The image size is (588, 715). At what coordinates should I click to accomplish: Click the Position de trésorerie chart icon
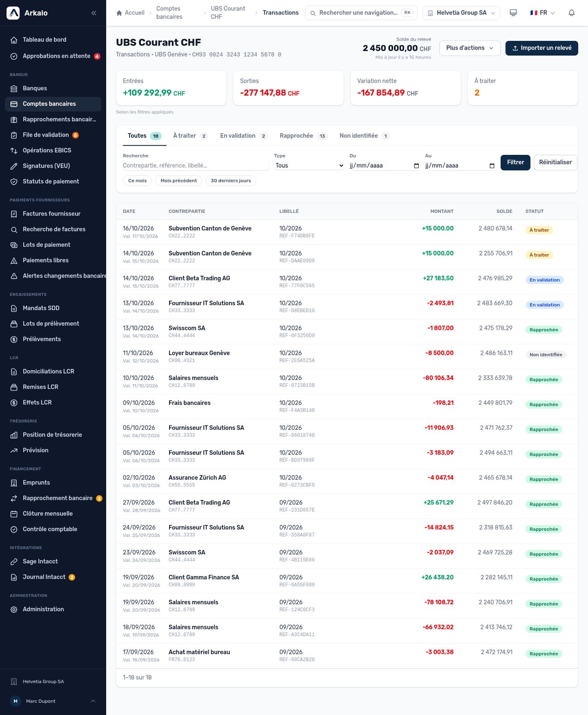pyautogui.click(x=14, y=435)
